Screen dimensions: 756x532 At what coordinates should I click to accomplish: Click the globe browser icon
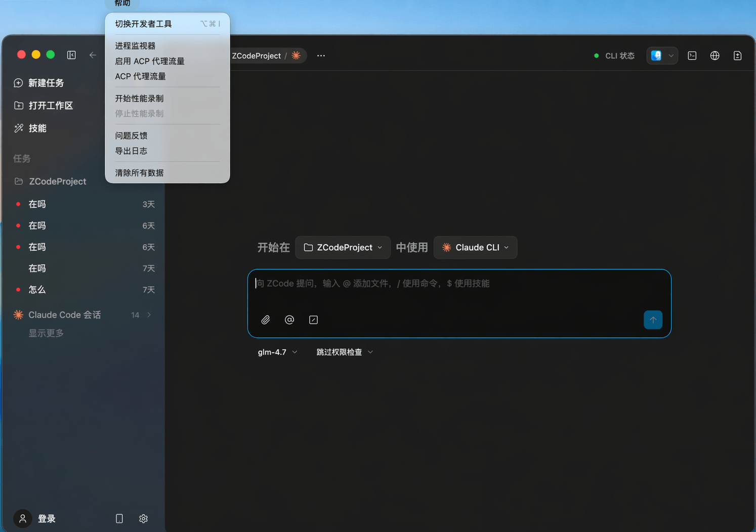(x=715, y=56)
